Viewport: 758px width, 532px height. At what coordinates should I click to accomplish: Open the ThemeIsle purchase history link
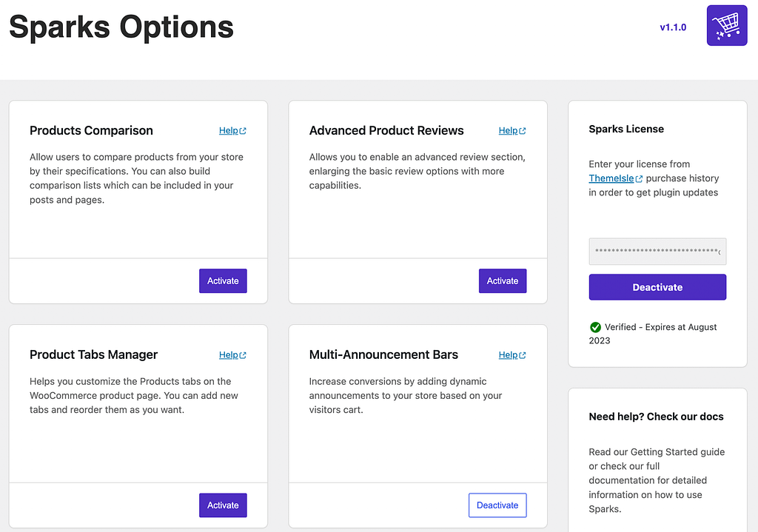615,178
